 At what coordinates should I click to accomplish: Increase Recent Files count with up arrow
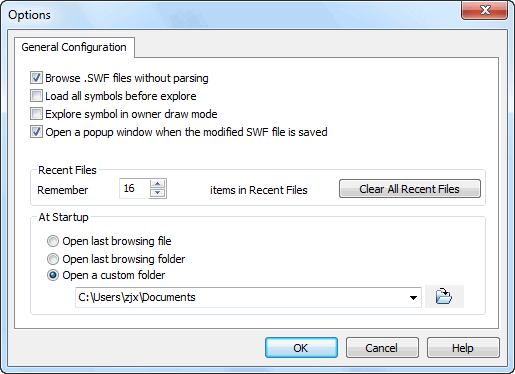click(158, 184)
